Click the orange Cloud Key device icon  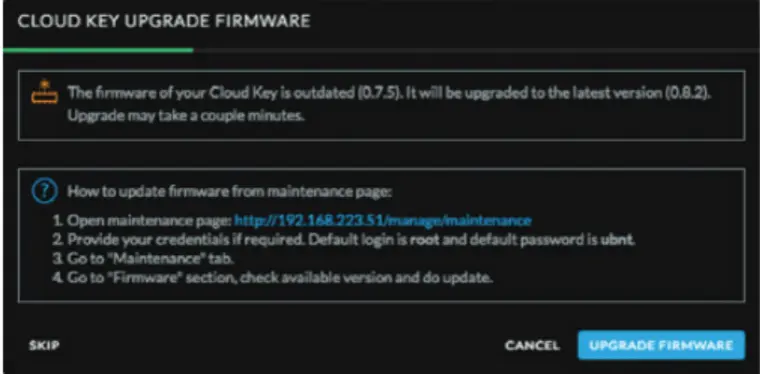click(x=45, y=91)
